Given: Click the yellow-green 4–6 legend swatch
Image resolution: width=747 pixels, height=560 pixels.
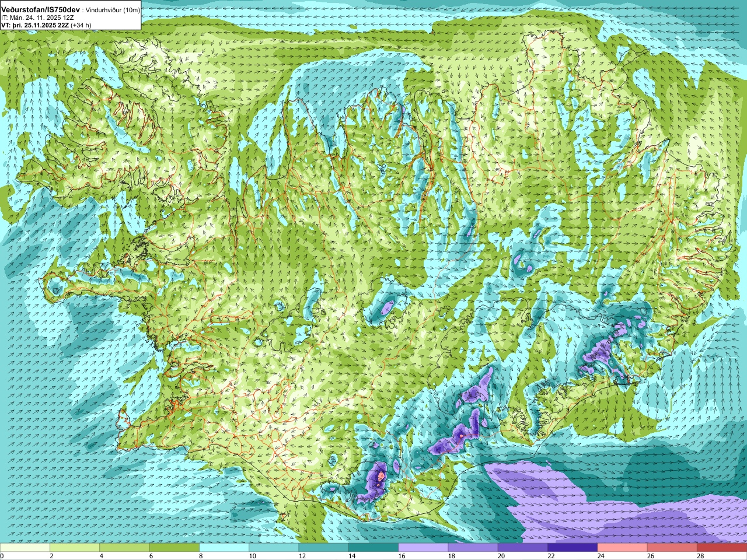Looking at the screenshot, I should [124, 548].
